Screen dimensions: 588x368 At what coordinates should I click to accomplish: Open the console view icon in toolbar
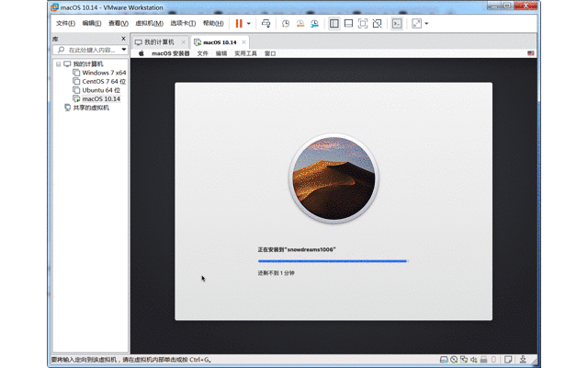pyautogui.click(x=397, y=23)
